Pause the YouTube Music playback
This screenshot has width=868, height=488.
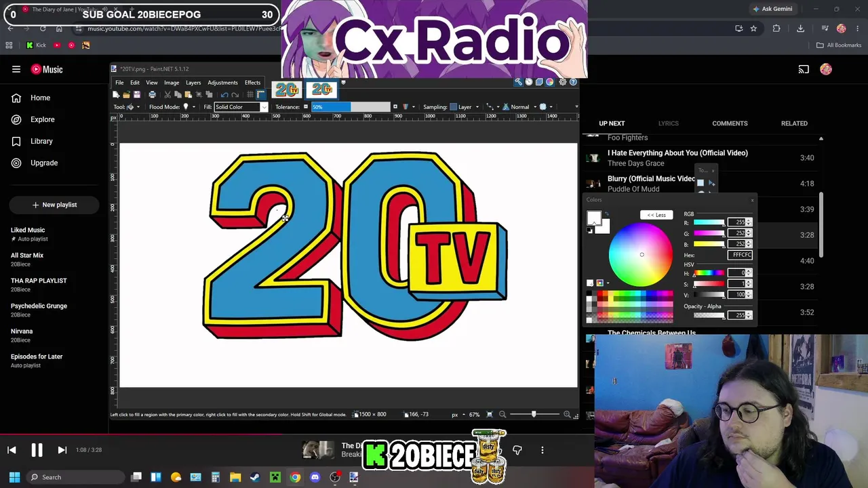click(37, 450)
